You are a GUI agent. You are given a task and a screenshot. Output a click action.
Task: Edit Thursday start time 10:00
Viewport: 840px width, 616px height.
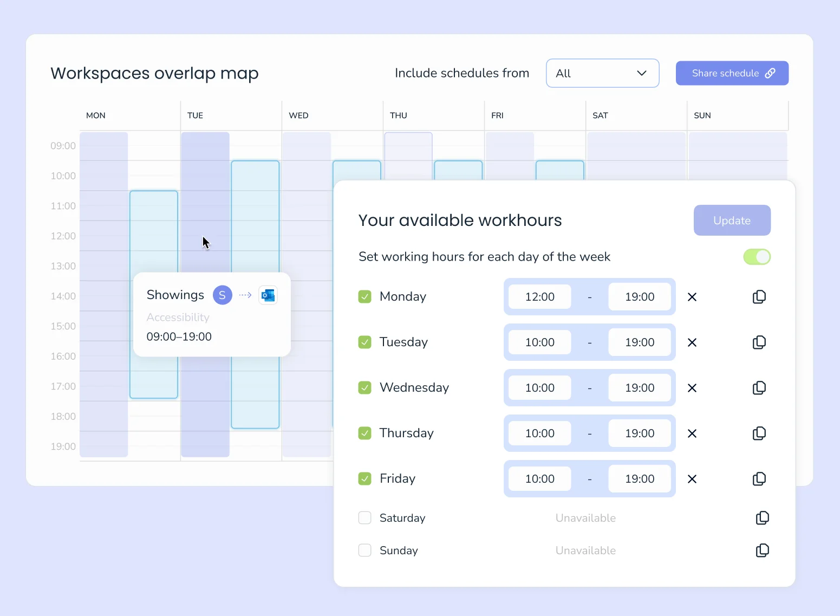coord(540,433)
